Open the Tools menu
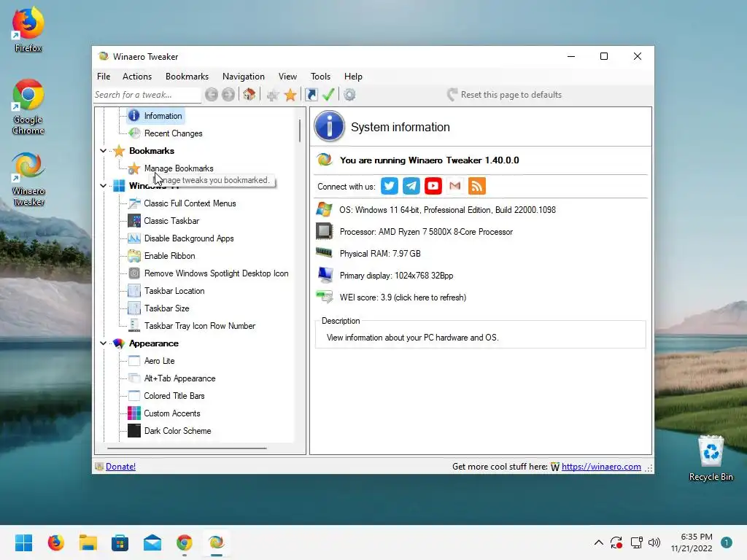Screen dimensions: 747x560 tap(321, 76)
